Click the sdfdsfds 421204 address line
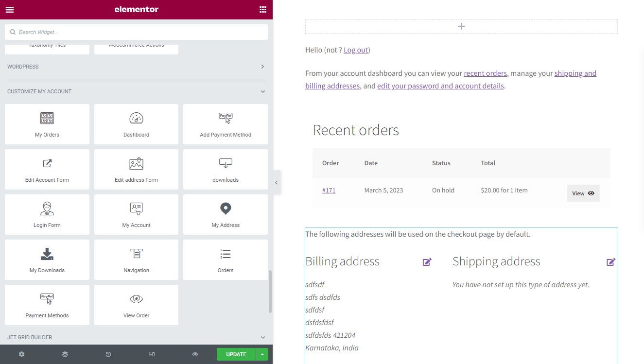 pos(330,335)
